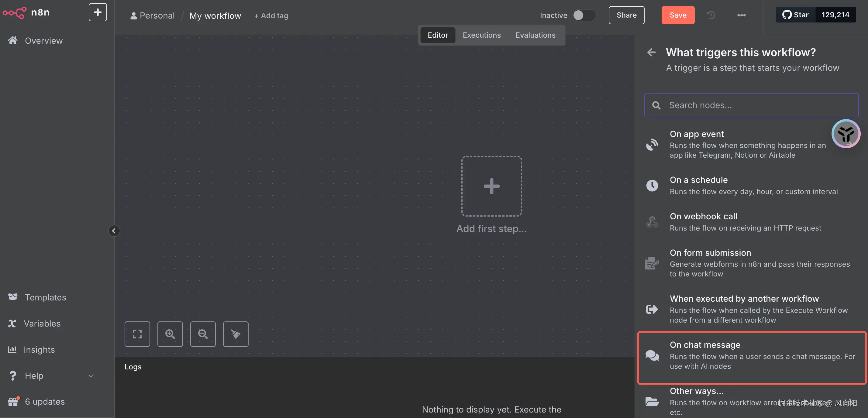The image size is (868, 418).
Task: Zoom out on the canvas
Action: coord(203,334)
